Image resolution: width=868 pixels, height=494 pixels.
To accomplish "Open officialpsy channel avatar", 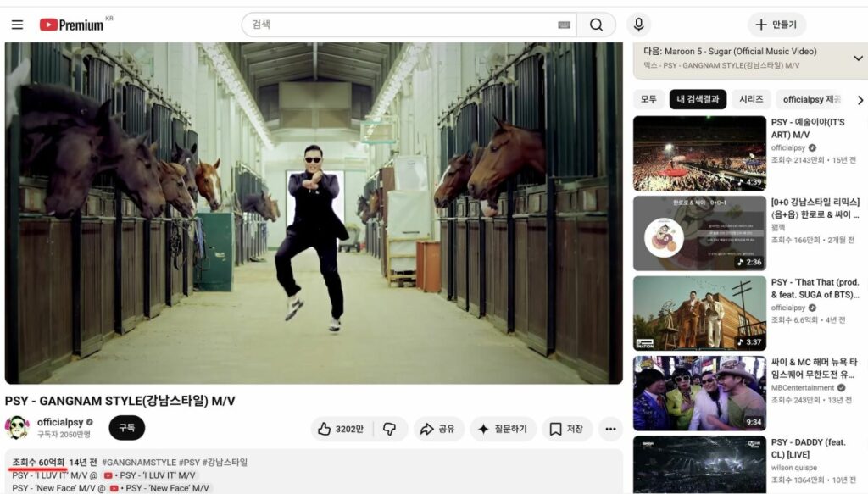I will pos(17,428).
